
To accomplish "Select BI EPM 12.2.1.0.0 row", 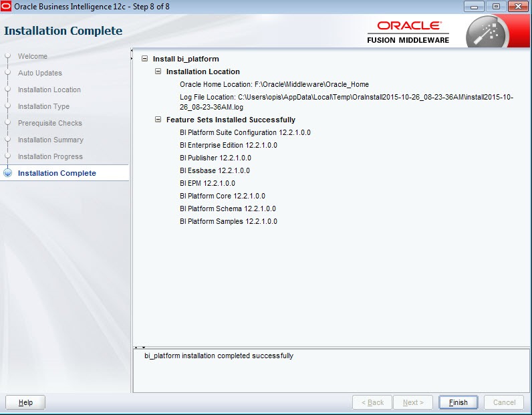I will (207, 183).
